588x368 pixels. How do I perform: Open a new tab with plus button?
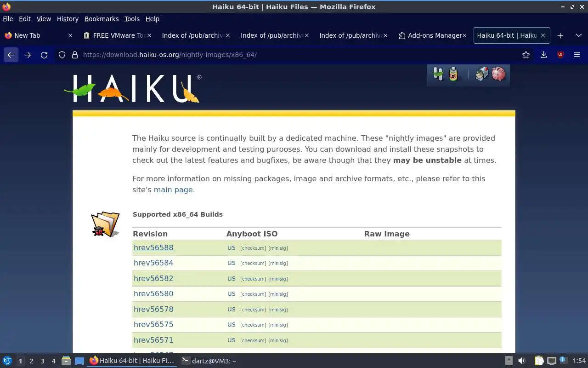pos(560,35)
